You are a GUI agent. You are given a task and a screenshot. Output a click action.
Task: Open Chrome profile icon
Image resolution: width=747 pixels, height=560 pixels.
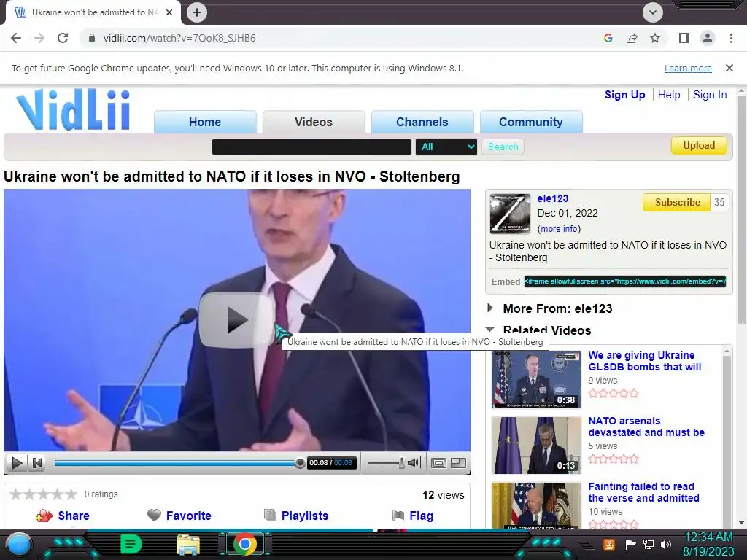708,38
